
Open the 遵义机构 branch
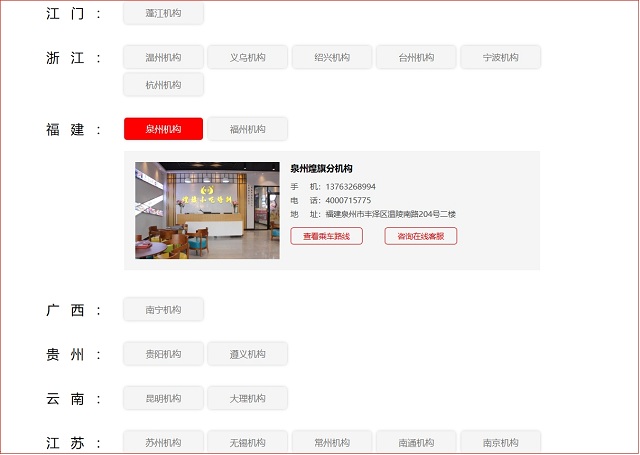point(247,354)
